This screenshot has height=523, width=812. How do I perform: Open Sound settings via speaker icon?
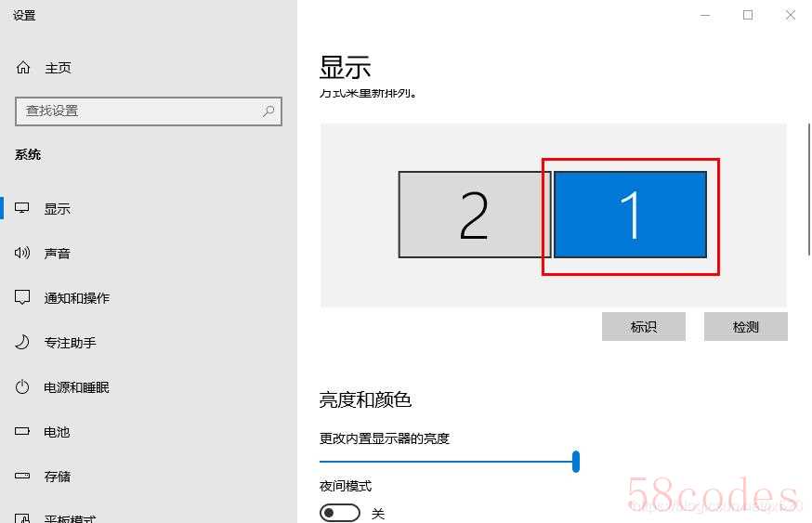[22, 253]
